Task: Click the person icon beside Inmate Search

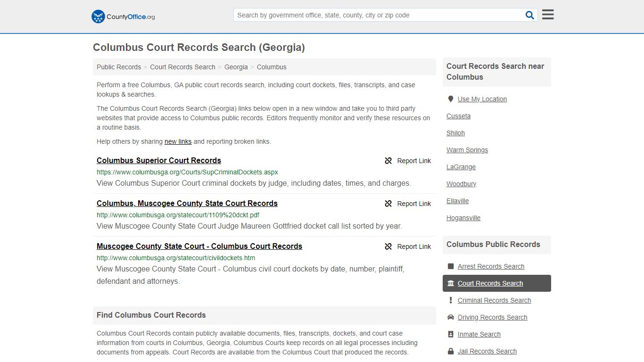Action: [x=451, y=334]
